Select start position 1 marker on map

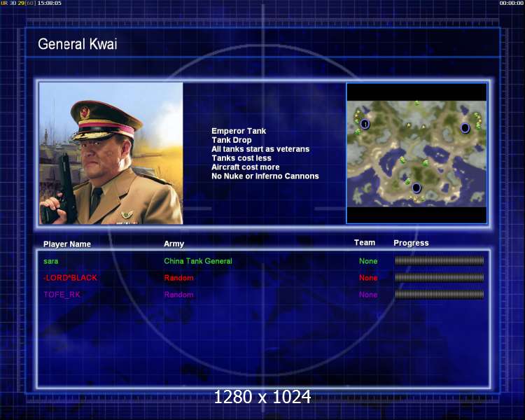365,124
